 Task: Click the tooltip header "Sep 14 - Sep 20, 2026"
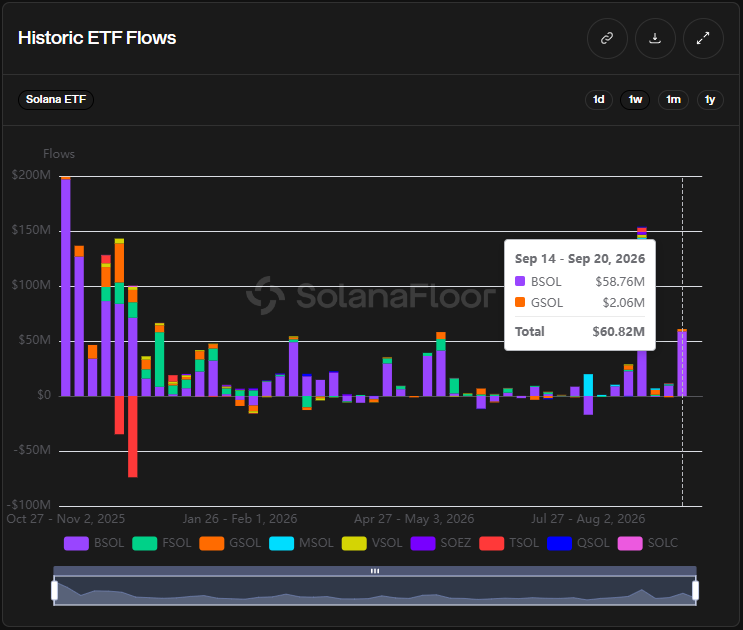580,259
